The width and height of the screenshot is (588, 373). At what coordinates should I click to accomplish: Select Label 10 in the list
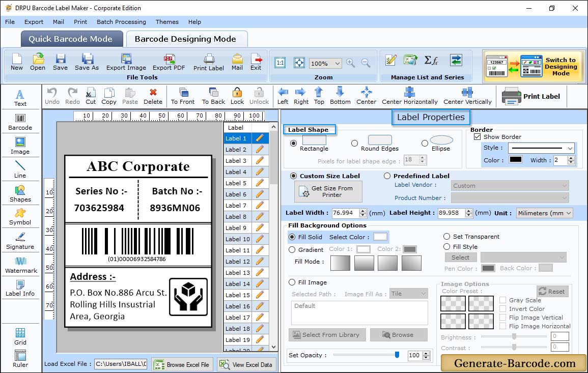(x=238, y=239)
